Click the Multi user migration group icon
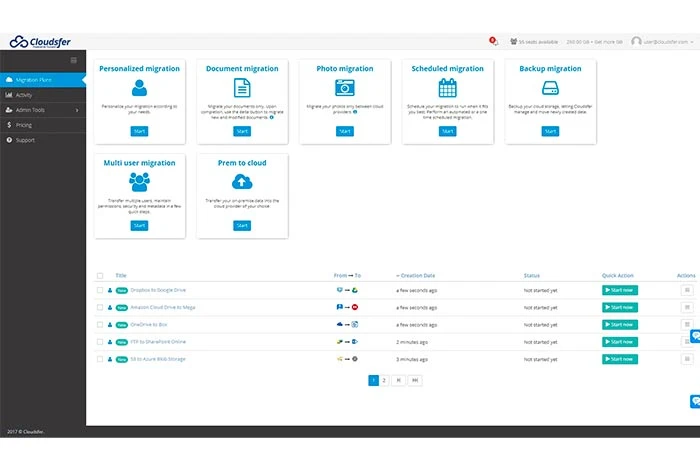The image size is (700, 470). click(139, 182)
